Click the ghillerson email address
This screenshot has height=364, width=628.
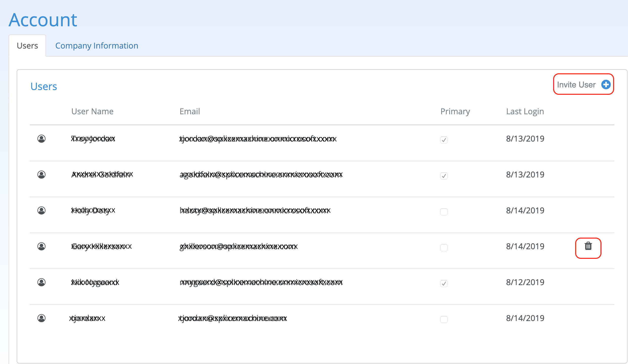click(x=239, y=246)
